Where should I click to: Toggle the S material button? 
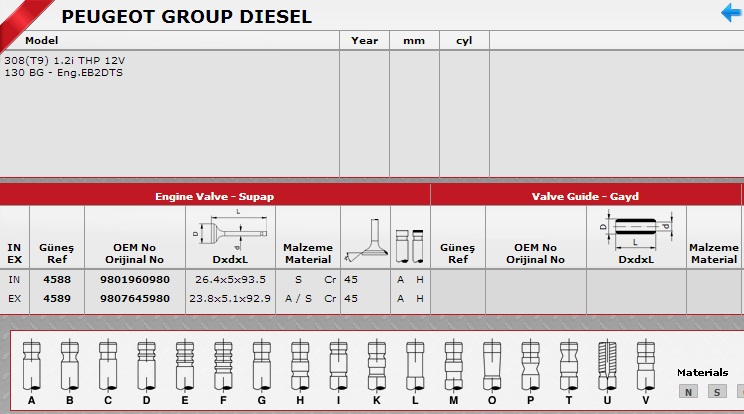[717, 392]
